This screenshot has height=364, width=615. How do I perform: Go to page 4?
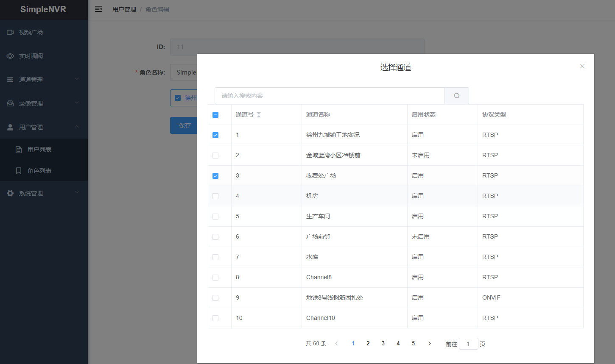click(398, 344)
